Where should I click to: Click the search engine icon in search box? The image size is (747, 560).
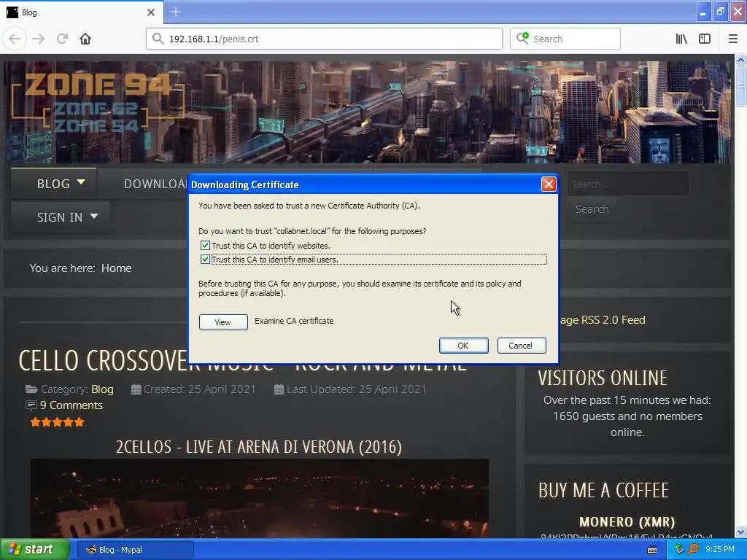[x=522, y=38]
